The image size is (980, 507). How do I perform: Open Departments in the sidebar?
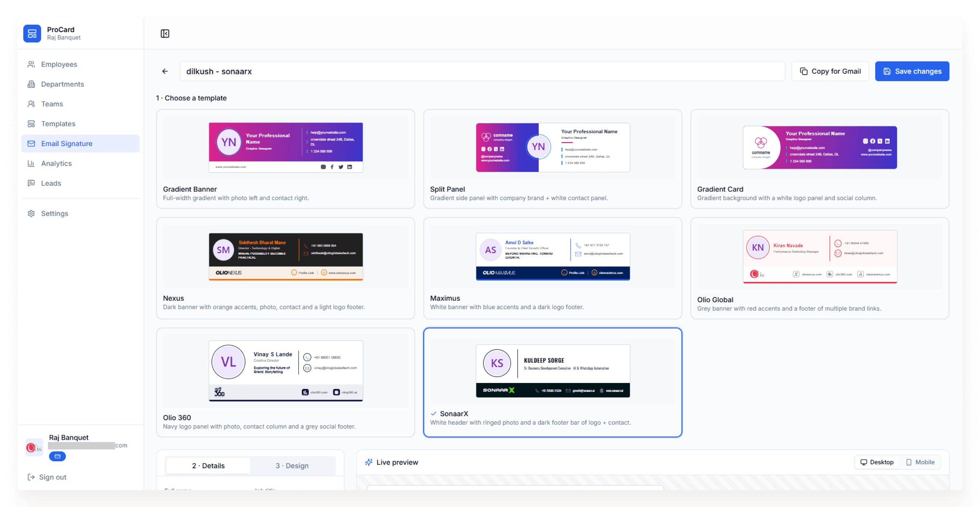click(x=80, y=84)
